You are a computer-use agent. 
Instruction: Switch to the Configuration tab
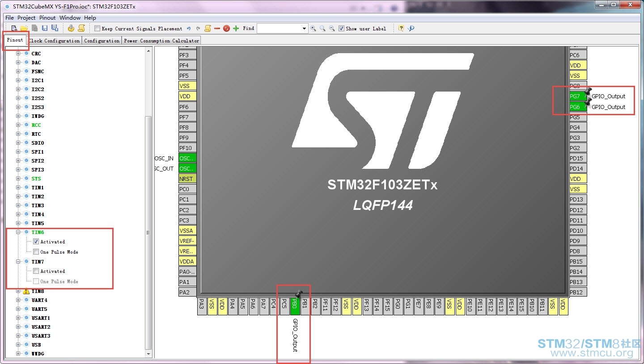102,41
